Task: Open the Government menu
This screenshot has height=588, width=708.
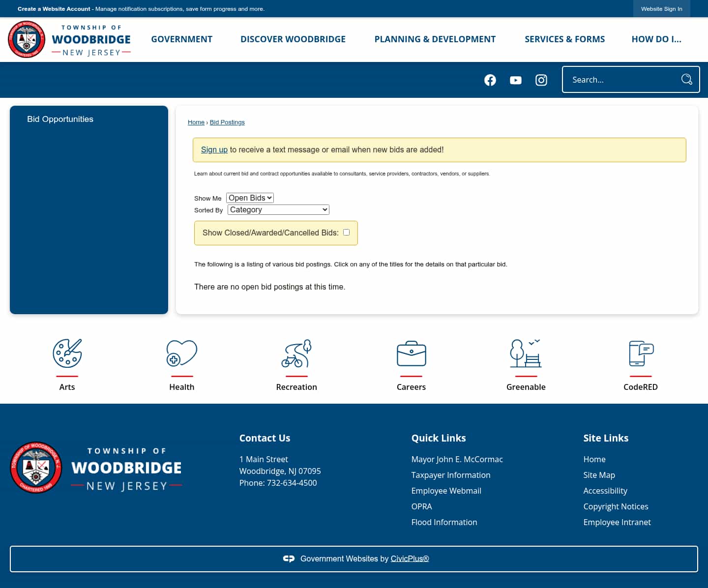Action: [x=182, y=39]
